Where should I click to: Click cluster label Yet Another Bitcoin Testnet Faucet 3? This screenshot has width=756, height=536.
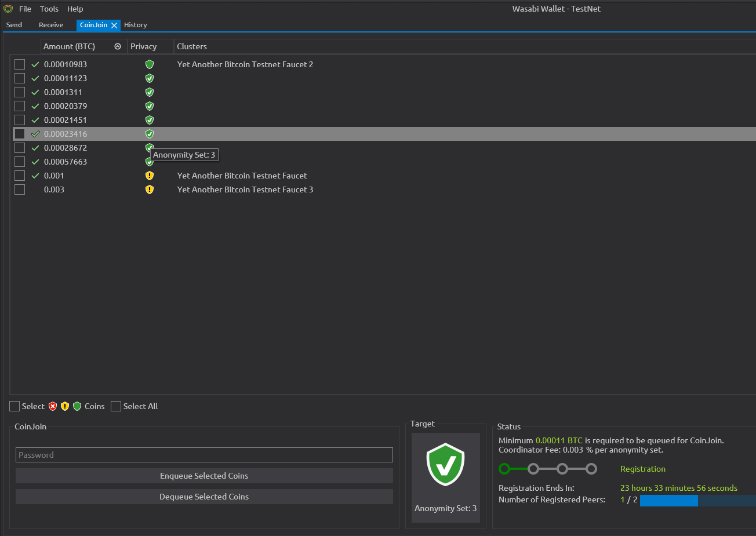coord(245,189)
